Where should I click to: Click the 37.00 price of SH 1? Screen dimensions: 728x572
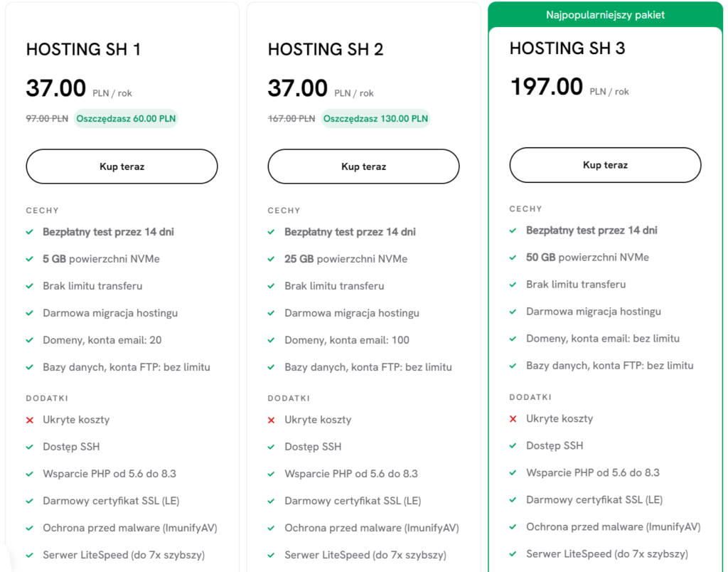click(x=56, y=88)
